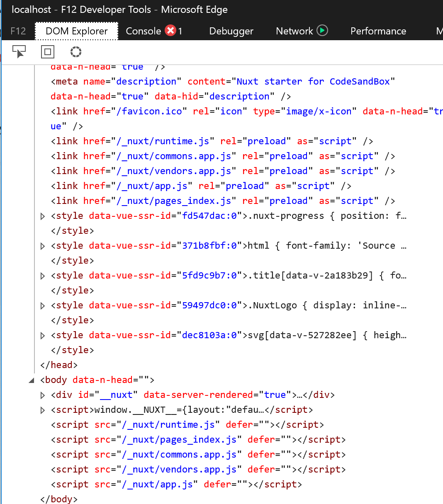443x504 pixels.
Task: Toggle the DOM element highlighting box icon
Action: click(48, 52)
